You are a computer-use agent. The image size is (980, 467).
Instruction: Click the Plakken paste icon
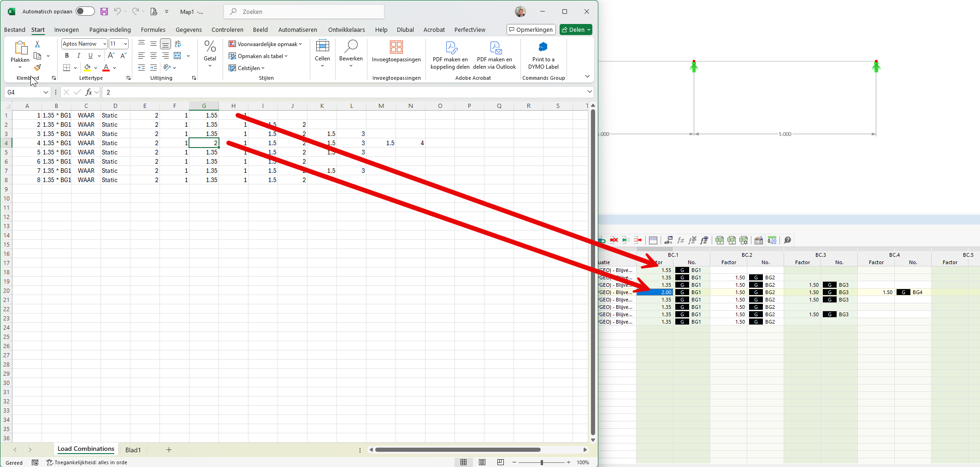point(20,48)
